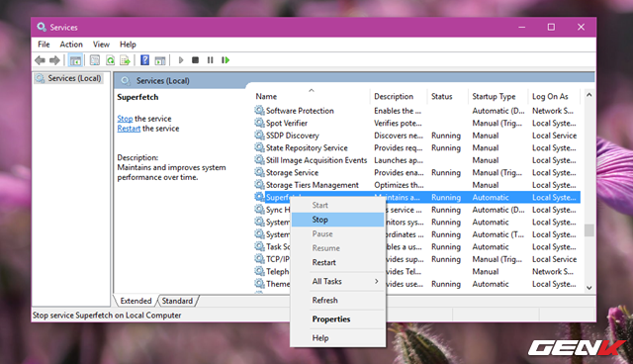Close the Services window

click(x=581, y=27)
